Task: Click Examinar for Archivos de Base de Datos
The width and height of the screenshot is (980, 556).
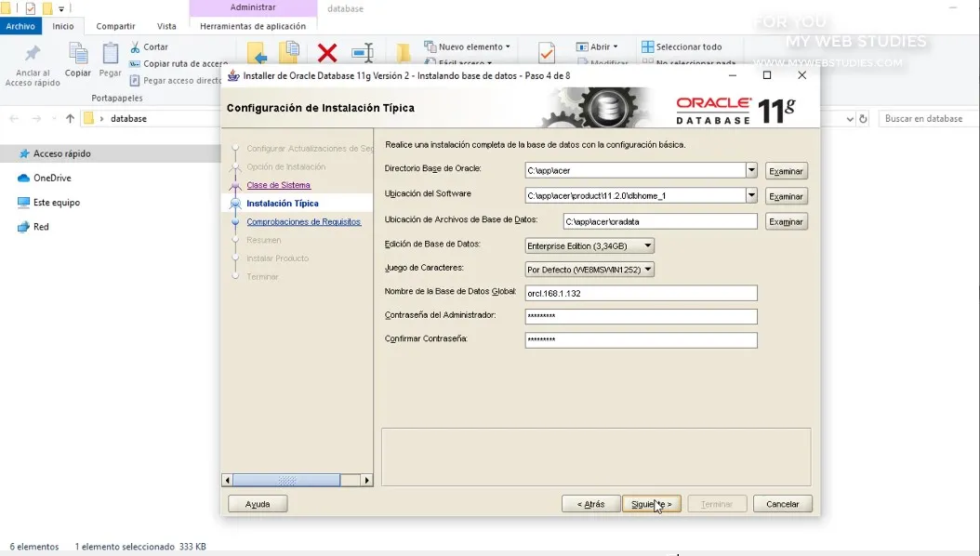Action: pos(787,222)
